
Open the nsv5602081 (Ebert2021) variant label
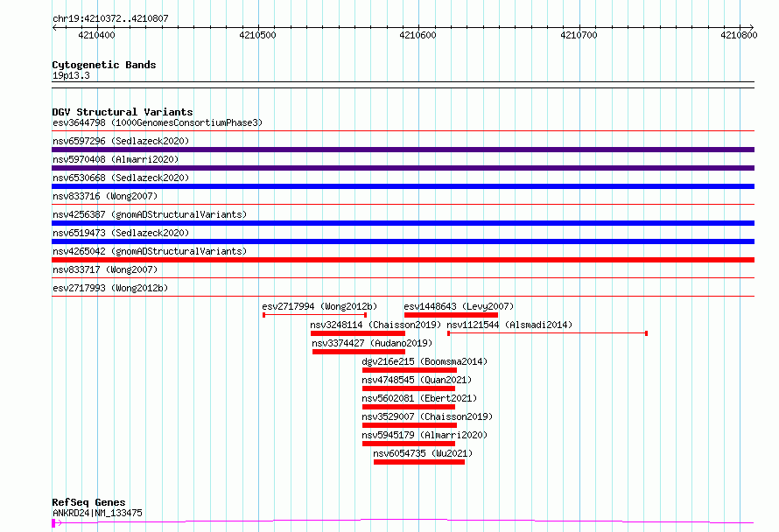click(x=419, y=398)
